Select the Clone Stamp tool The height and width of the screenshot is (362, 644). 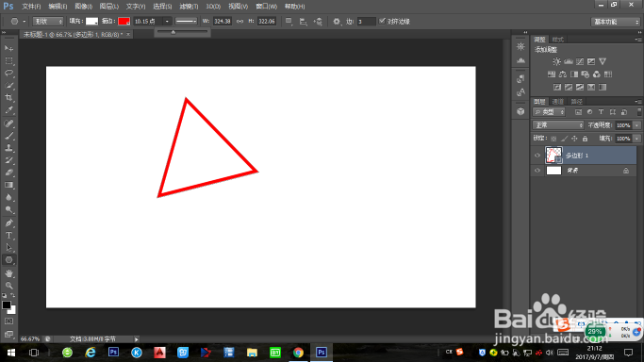(x=8, y=148)
